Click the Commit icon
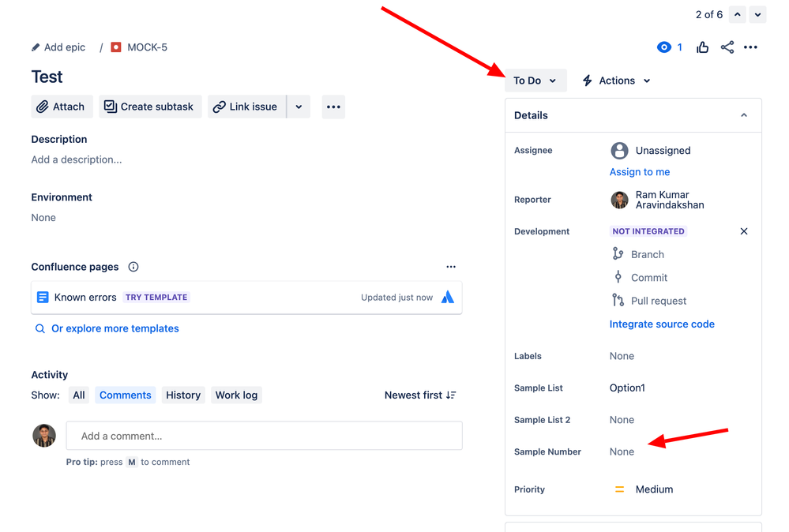 pos(618,277)
